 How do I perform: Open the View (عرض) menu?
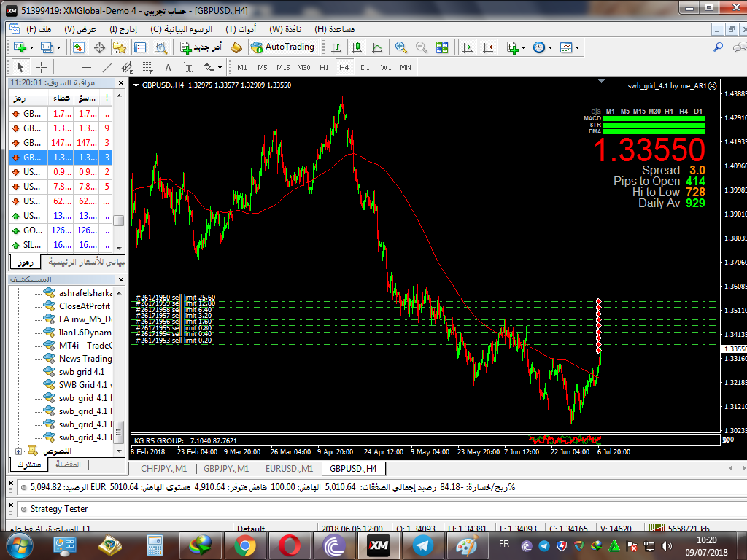[x=80, y=29]
